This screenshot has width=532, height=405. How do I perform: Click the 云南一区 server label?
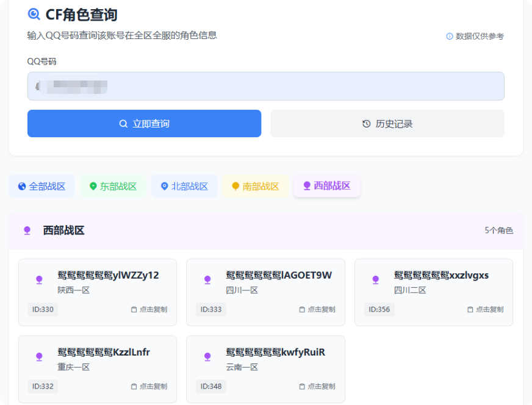(242, 367)
